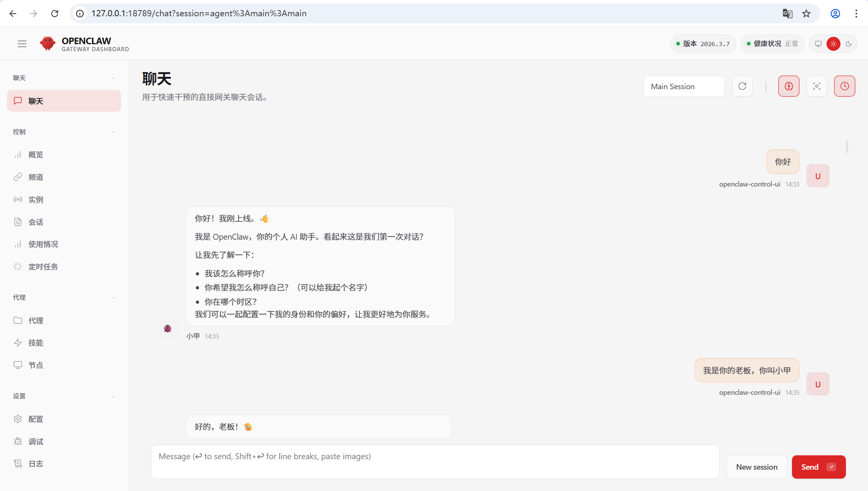This screenshot has width=868, height=491.
Task: Open the 定时任务 (scheduled tasks) panel
Action: pos(43,266)
